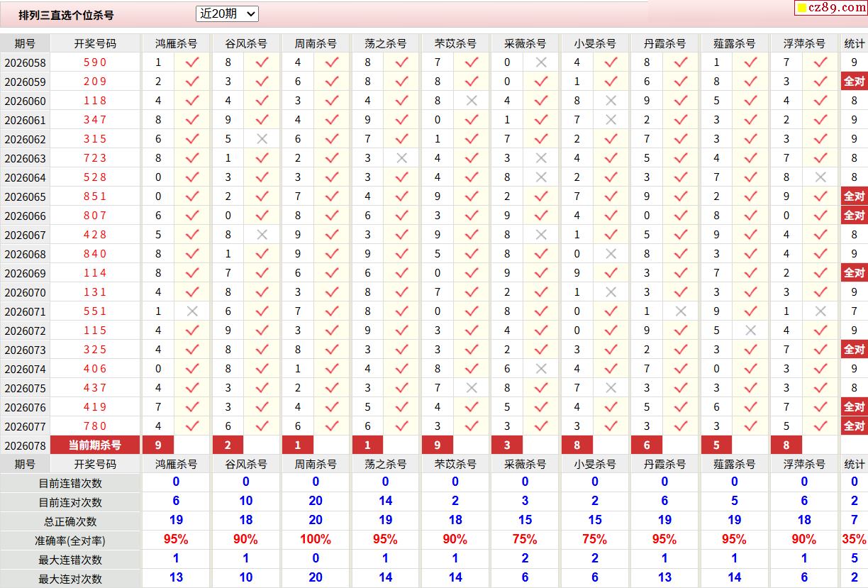The height and width of the screenshot is (588, 868).
Task: Click the 排列三直选个位杀号 title
Action: (x=66, y=15)
